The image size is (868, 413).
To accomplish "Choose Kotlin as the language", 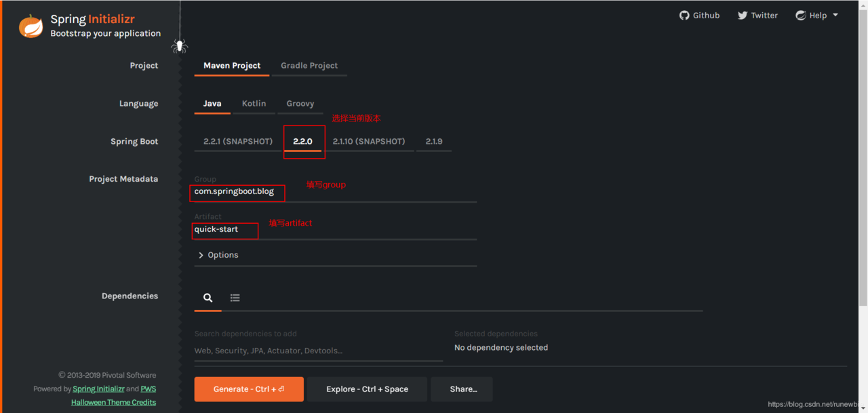I will (x=254, y=104).
